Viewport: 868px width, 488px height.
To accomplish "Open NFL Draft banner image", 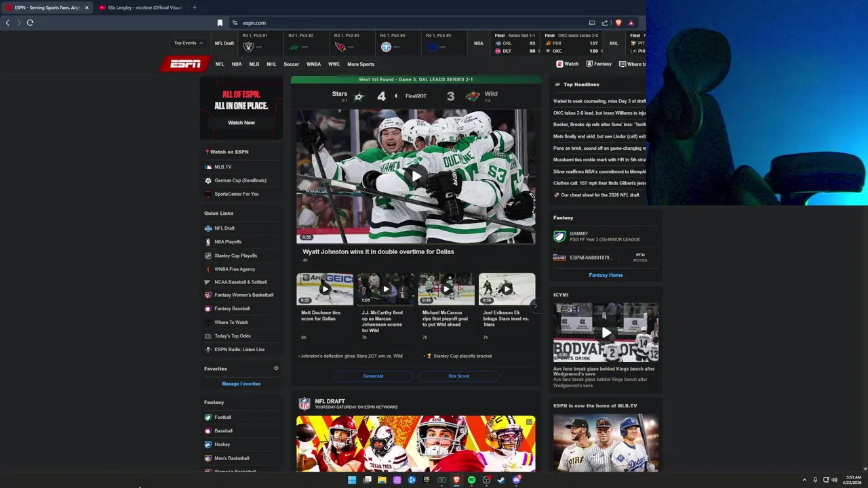I will point(416,443).
